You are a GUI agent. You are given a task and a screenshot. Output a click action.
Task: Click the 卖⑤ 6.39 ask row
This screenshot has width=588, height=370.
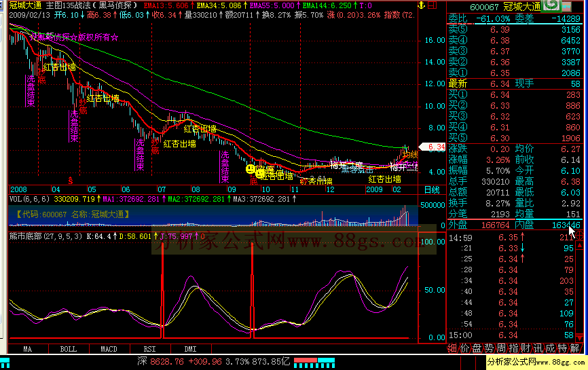tap(515, 30)
